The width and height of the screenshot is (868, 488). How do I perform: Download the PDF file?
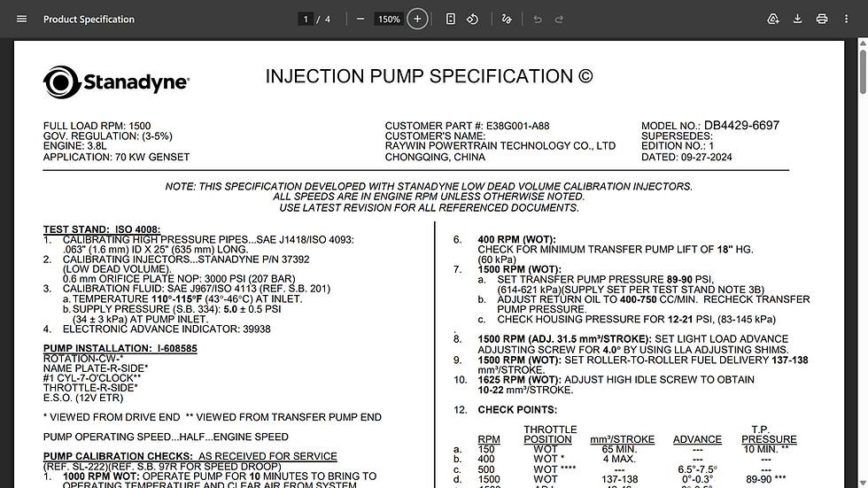797,19
